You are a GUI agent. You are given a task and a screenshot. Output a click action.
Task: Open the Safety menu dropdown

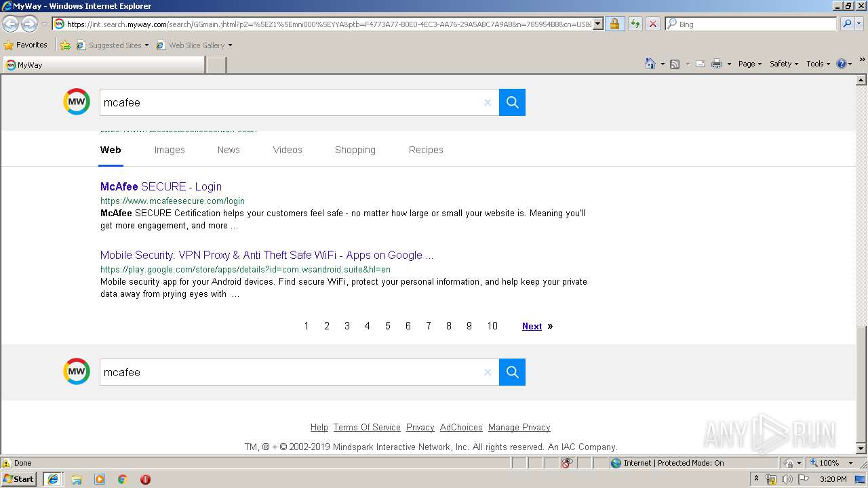tap(784, 64)
